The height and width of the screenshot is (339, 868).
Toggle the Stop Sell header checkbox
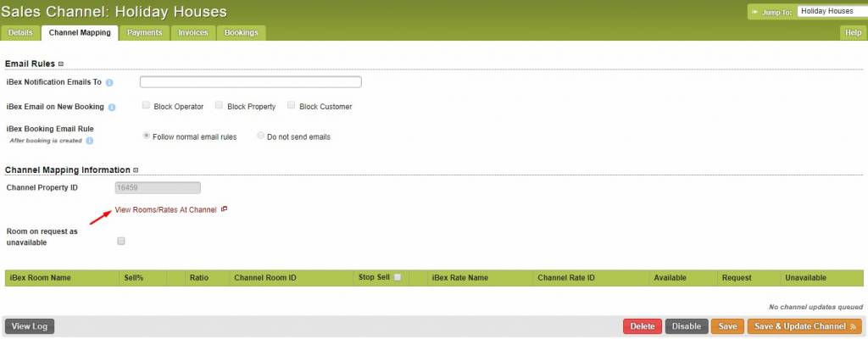(x=397, y=277)
